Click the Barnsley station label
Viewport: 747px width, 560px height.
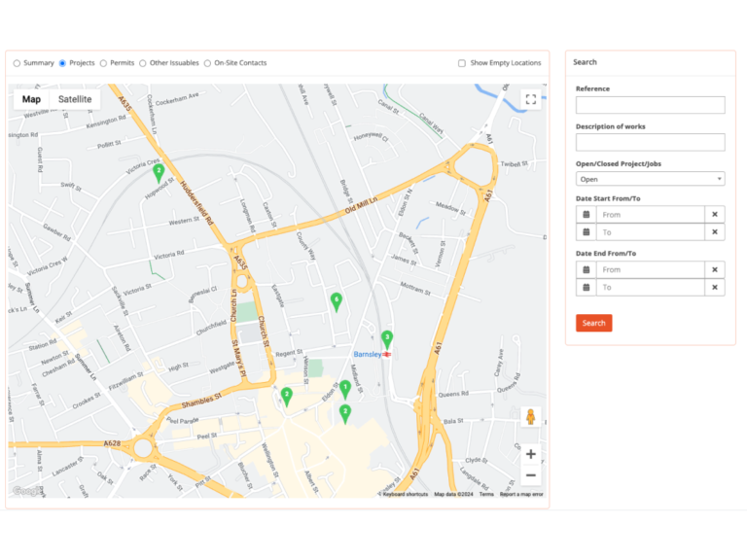tap(368, 354)
